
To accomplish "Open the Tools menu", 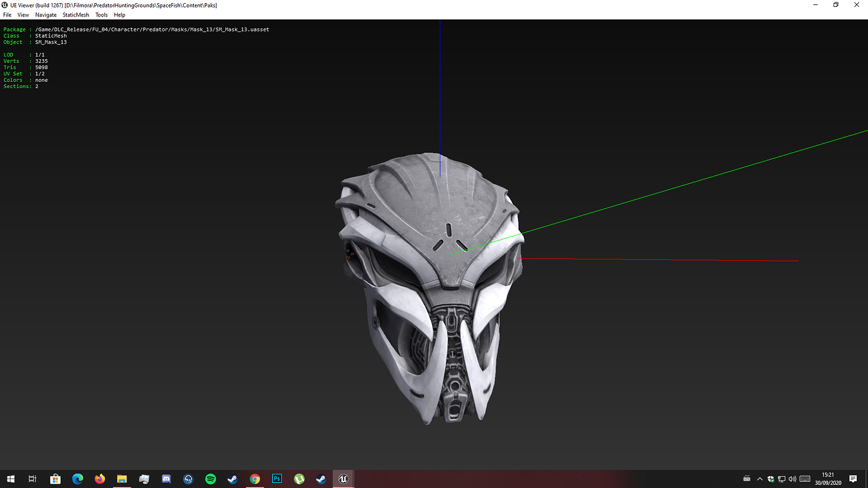I will pyautogui.click(x=101, y=14).
